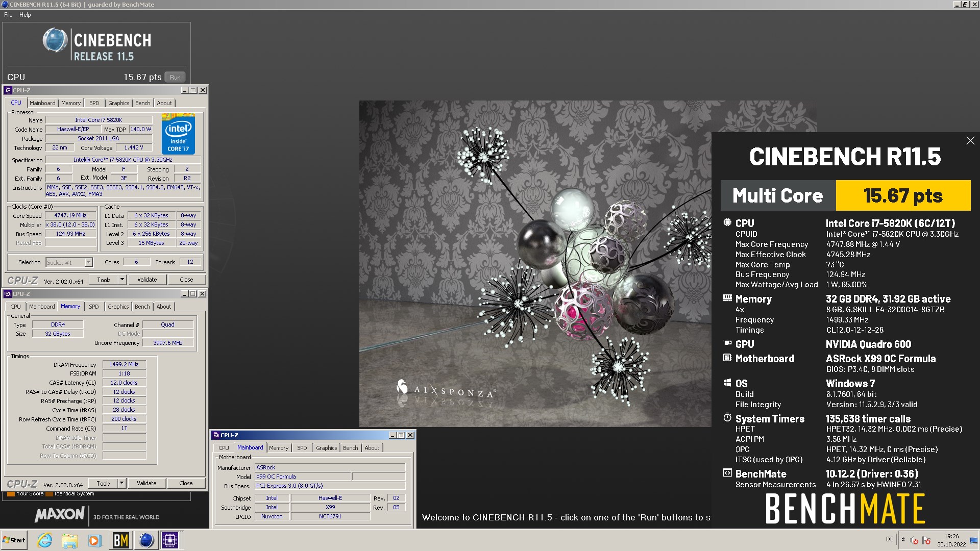This screenshot has height=551, width=980.
Task: Open Graphics tab in top CPU-Z window
Action: [x=119, y=103]
